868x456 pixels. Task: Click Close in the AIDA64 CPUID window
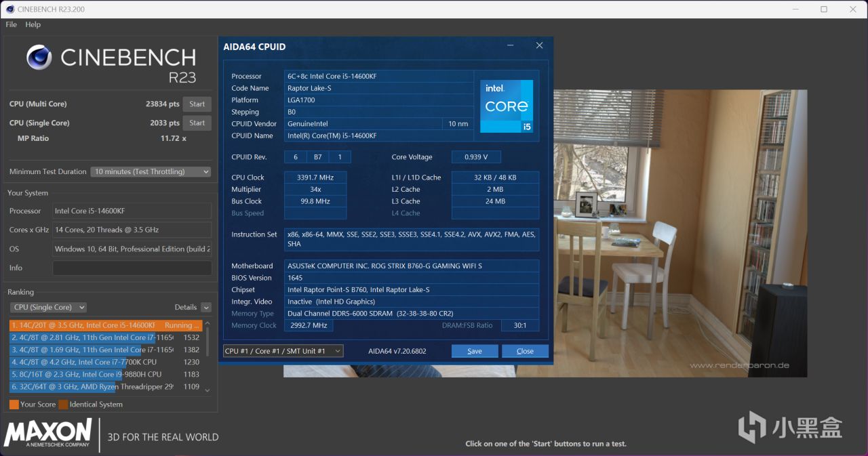pos(525,351)
